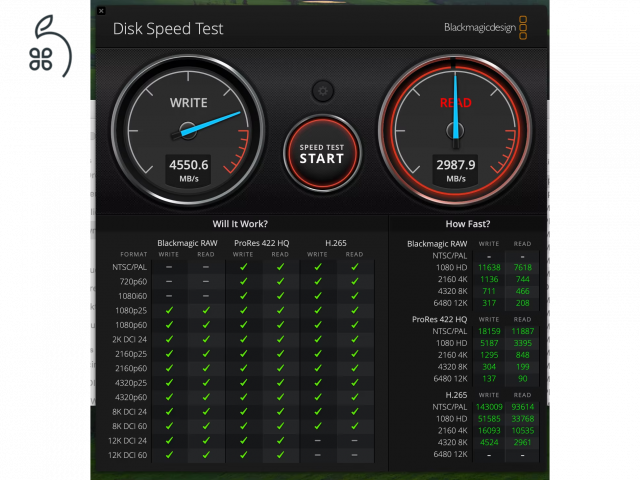Image resolution: width=640 pixels, height=480 pixels.
Task: Click H.265 NTSC/PAL read value 93614
Action: tap(522, 407)
